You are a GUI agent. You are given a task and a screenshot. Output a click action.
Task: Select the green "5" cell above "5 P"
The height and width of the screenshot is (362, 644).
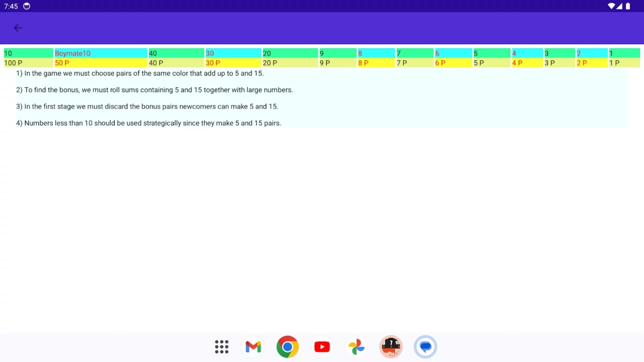[492, 53]
